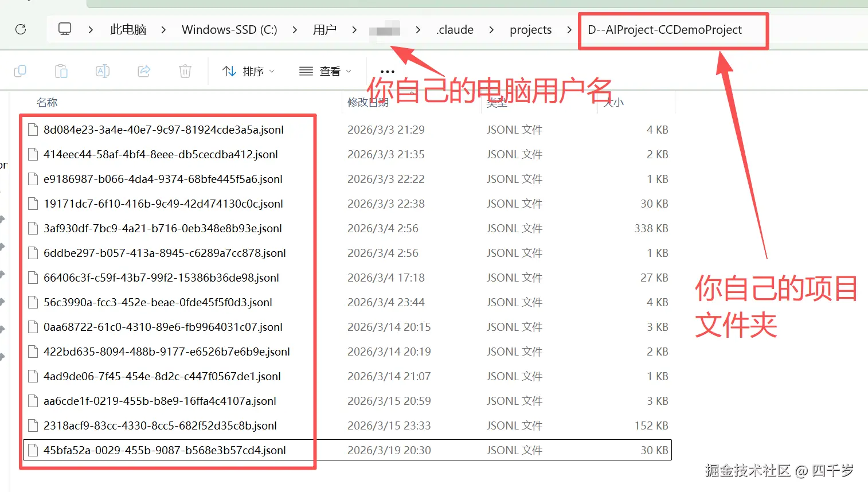
Task: Click the Paste icon on the toolbar
Action: click(x=61, y=70)
